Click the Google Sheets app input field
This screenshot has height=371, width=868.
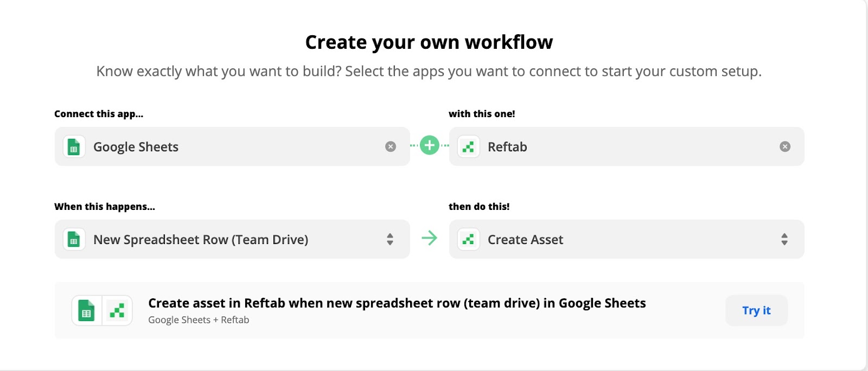[232, 146]
